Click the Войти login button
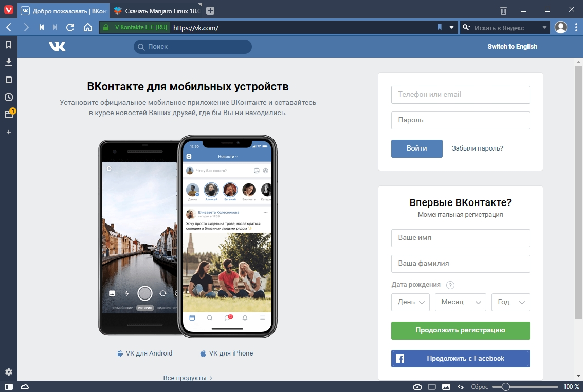Image resolution: width=583 pixels, height=392 pixels. coord(417,148)
